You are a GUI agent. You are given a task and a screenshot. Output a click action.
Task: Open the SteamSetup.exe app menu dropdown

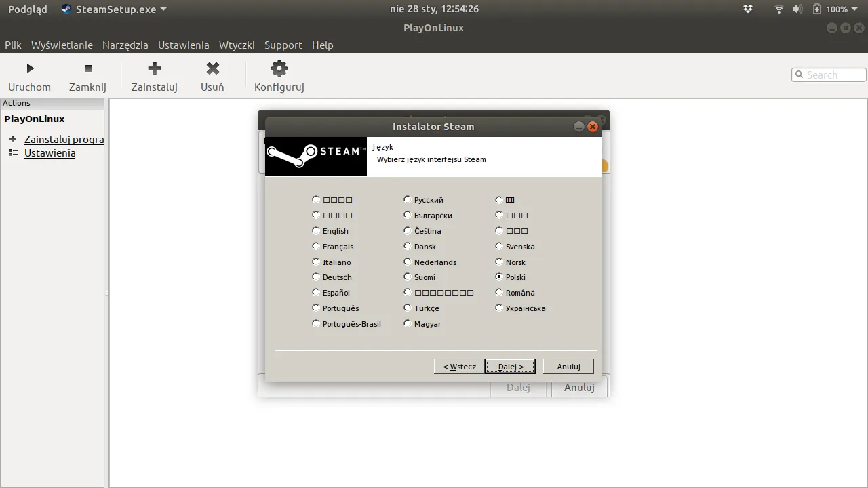[114, 9]
